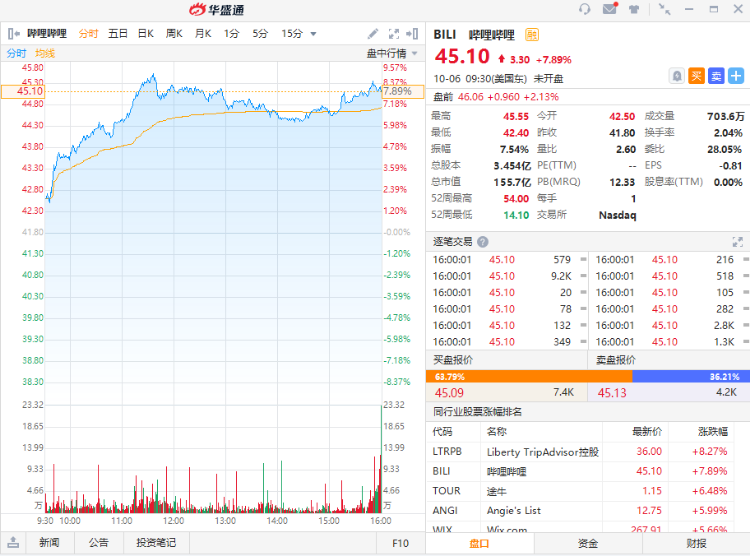This screenshot has height=556, width=750.
Task: Click the compact mode arrows icon
Action: pos(664,9)
